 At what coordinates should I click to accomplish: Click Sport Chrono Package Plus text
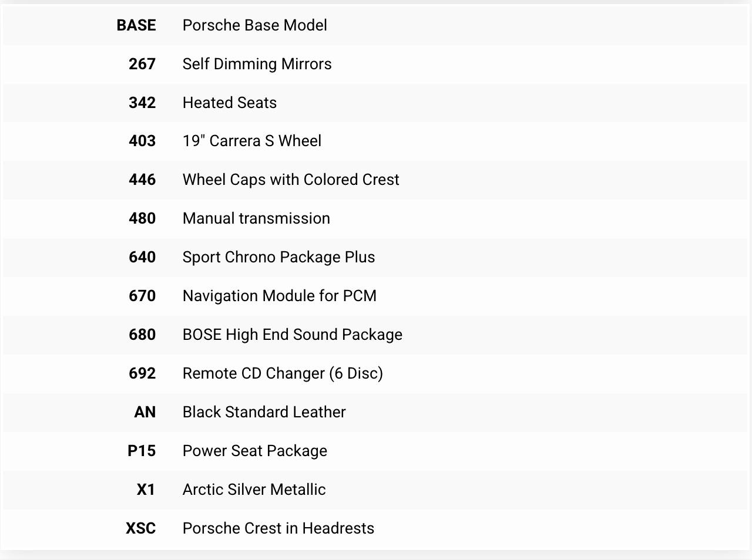(278, 257)
